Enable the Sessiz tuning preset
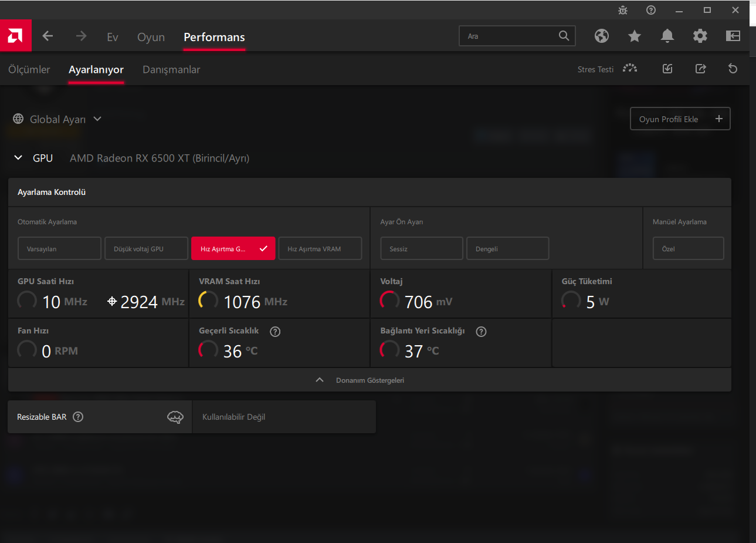The image size is (756, 543). 421,248
